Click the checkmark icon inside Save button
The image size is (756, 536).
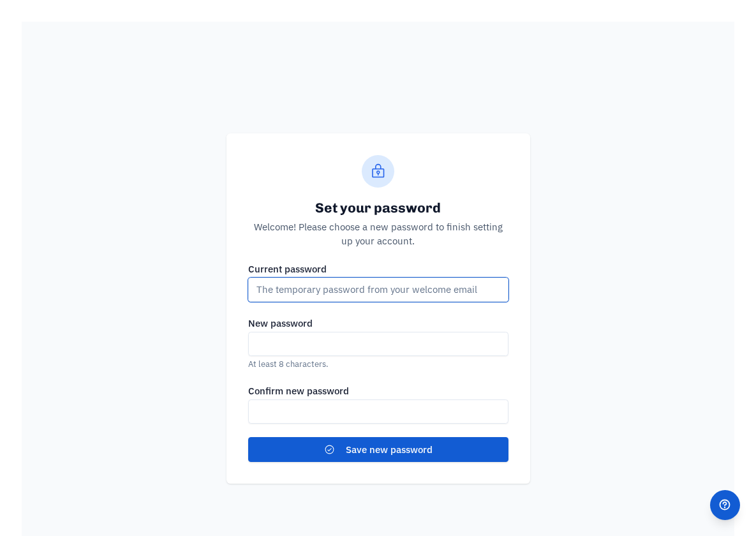point(329,450)
